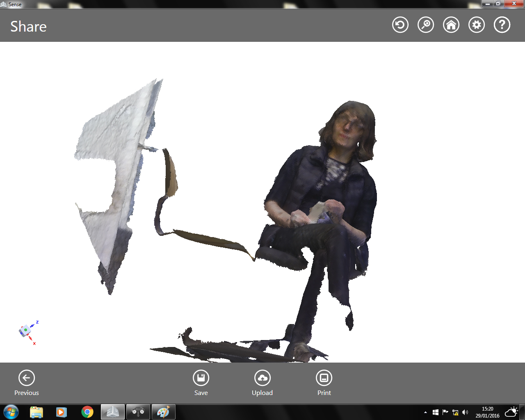Click the Print label text
The image size is (525, 420).
324,393
